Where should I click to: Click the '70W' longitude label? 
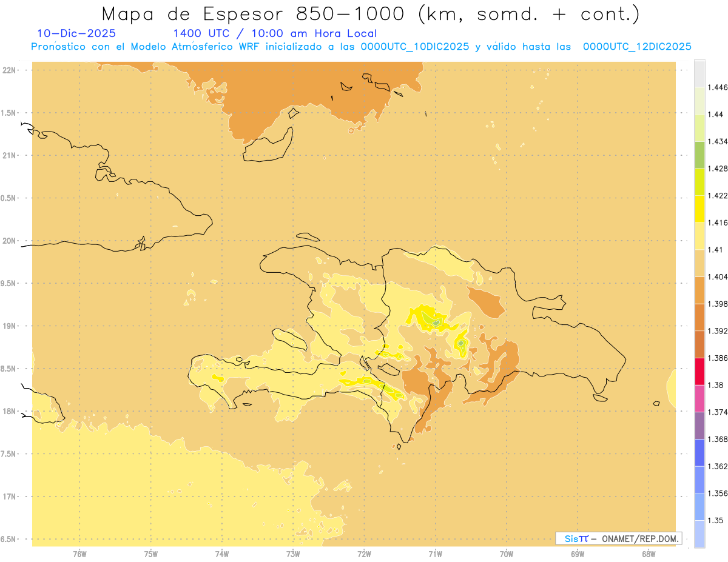(507, 555)
